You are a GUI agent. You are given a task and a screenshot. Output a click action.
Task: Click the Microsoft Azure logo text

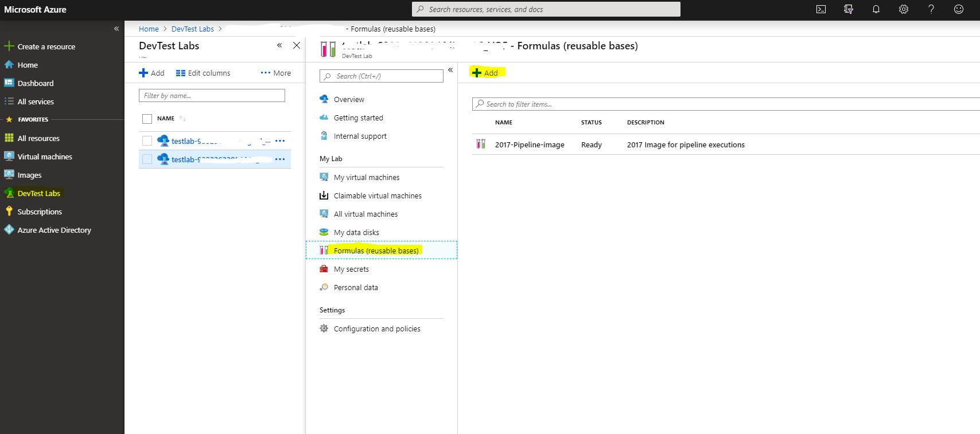coord(35,9)
